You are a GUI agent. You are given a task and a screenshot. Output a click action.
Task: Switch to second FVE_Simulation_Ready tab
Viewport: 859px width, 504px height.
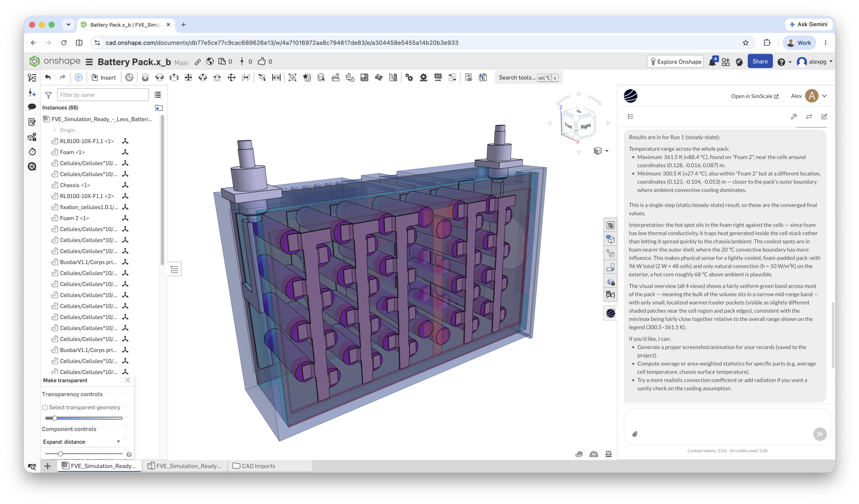(185, 466)
